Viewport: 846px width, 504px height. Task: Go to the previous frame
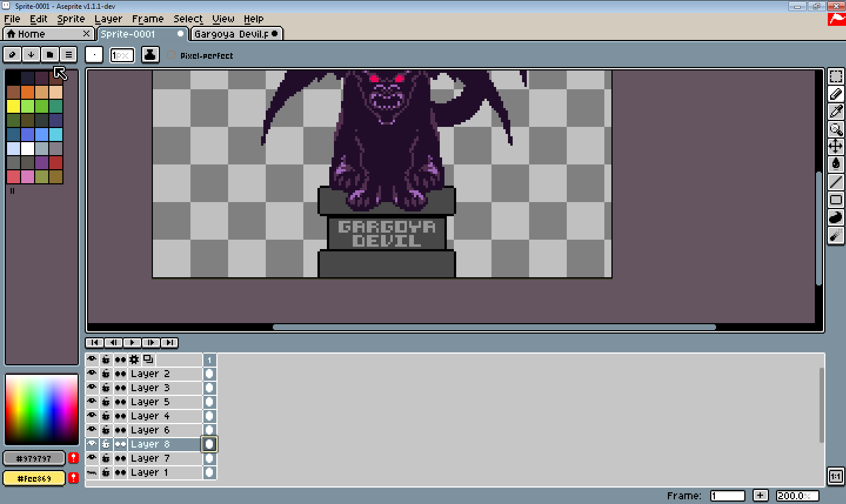[x=113, y=342]
